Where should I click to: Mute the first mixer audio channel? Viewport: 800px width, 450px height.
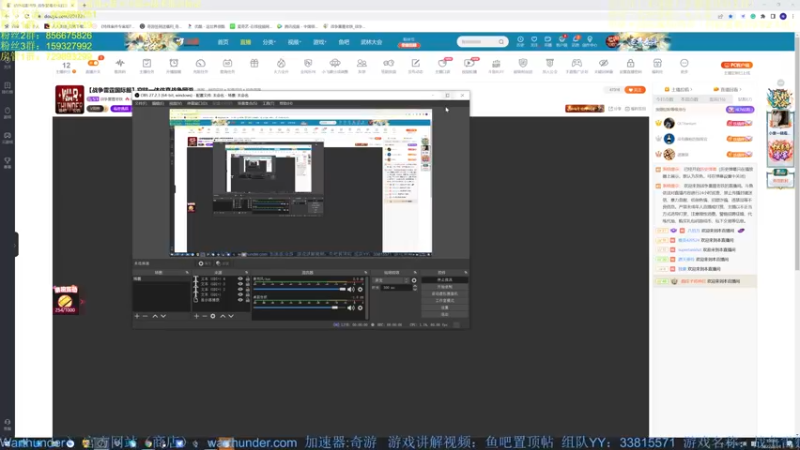coord(352,289)
